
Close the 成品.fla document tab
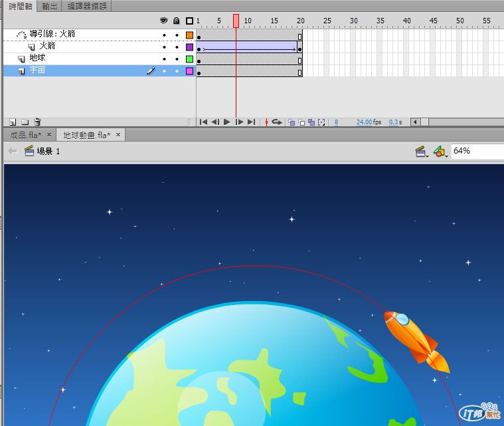[49, 134]
